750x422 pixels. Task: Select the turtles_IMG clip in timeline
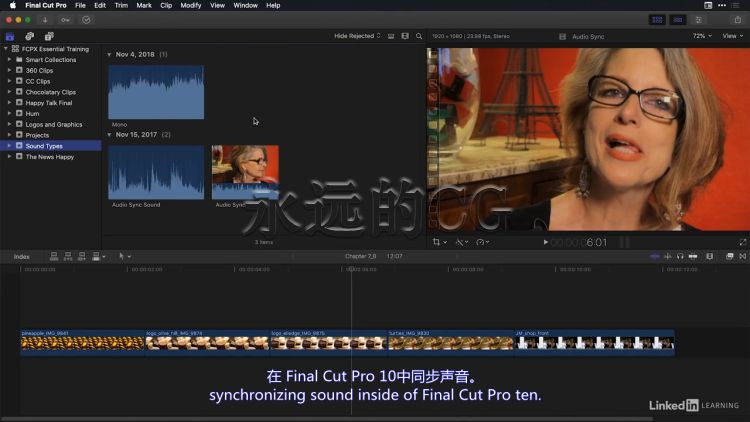click(451, 342)
